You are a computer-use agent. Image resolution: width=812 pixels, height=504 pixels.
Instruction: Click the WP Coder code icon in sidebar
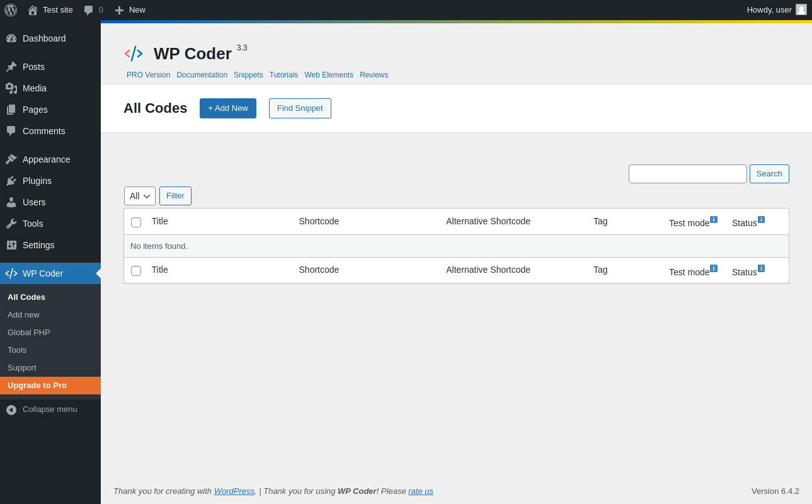pyautogui.click(x=11, y=273)
